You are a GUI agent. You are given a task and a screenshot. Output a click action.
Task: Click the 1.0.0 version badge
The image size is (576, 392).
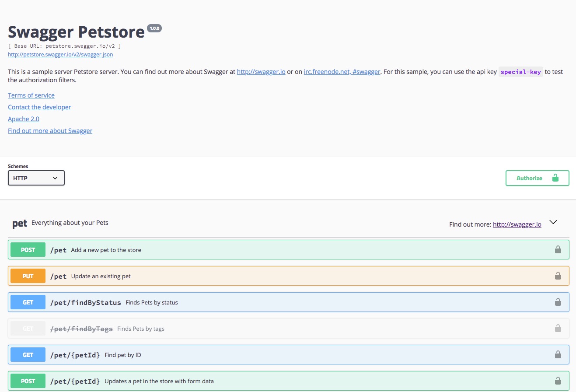pos(154,28)
